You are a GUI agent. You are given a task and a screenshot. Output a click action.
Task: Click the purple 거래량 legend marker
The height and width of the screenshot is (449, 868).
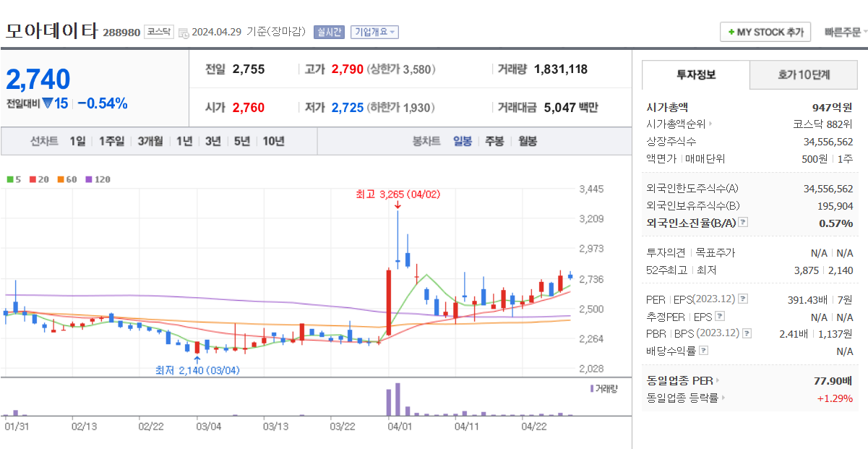tap(592, 388)
